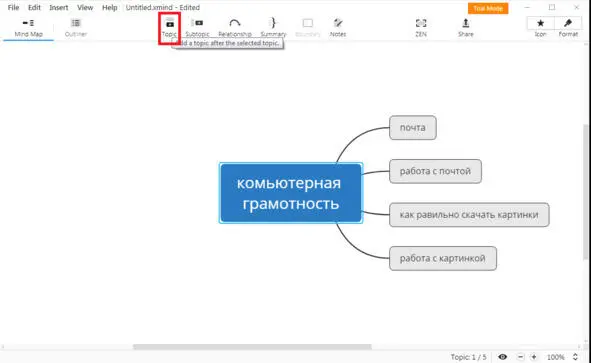Open the 100% zoom level stepper
Screen dimensions: 591x363
pyautogui.click(x=575, y=357)
